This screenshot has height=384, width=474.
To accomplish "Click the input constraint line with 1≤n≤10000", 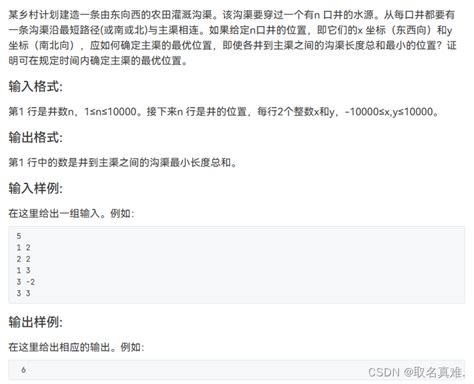I will 224,112.
